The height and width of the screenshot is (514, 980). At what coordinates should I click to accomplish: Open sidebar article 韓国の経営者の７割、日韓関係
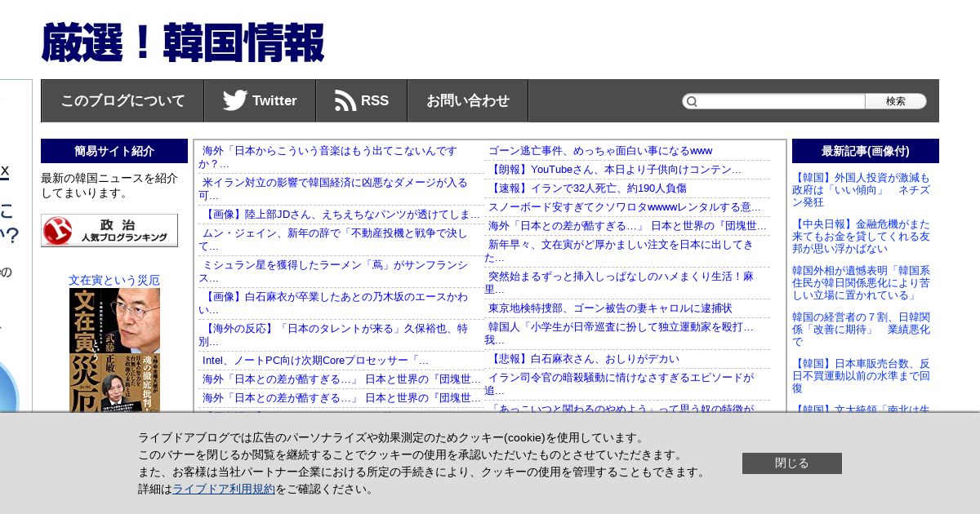click(x=861, y=330)
